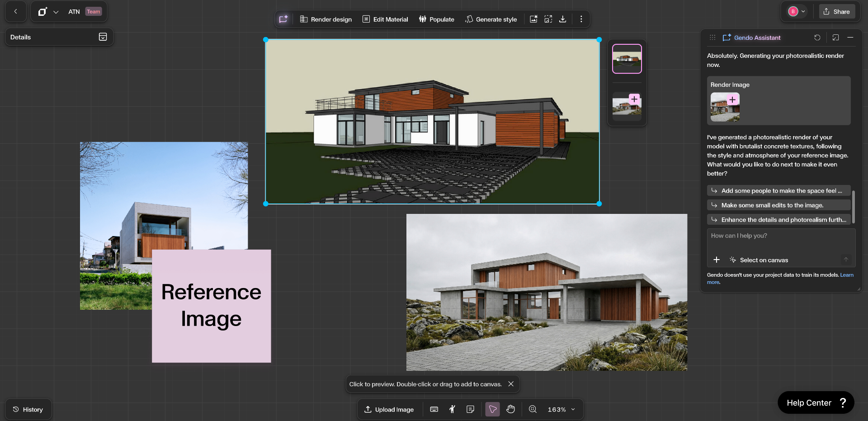Click the sticky note tool icon

click(470, 409)
